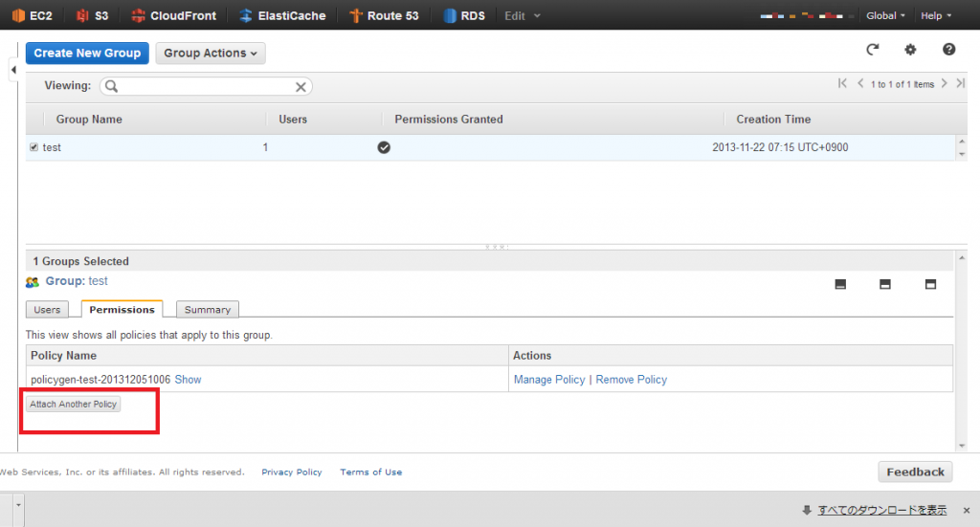Screen dimensions: 980x527
Task: Uncheck the test group checkbox
Action: coord(33,147)
